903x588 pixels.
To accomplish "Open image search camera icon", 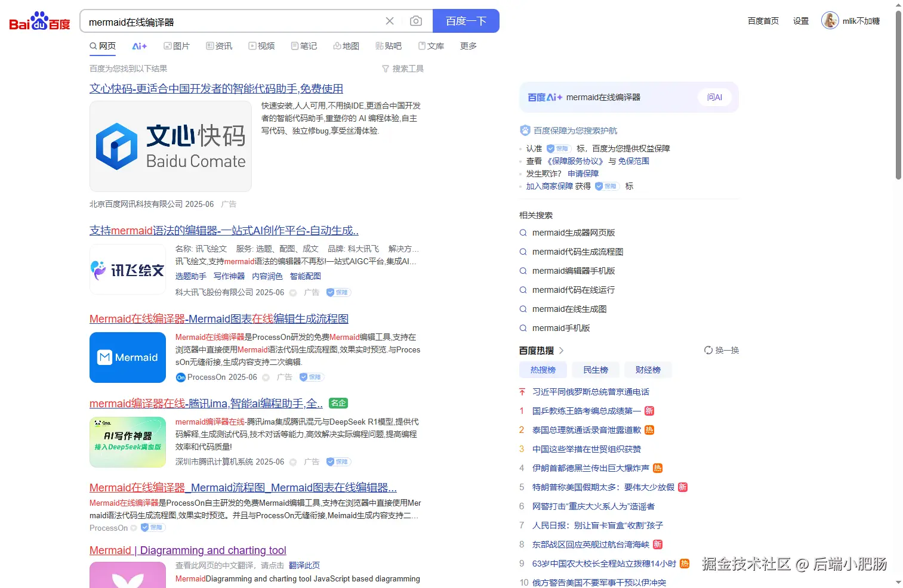I will pos(416,21).
